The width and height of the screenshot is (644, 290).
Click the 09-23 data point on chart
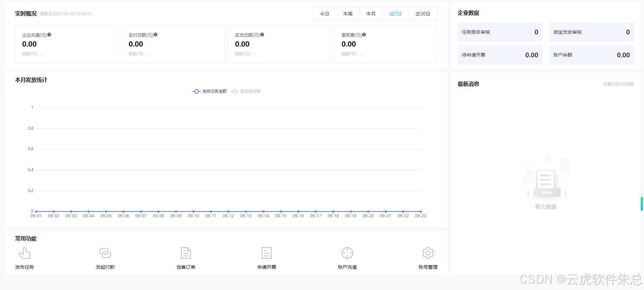click(x=420, y=212)
